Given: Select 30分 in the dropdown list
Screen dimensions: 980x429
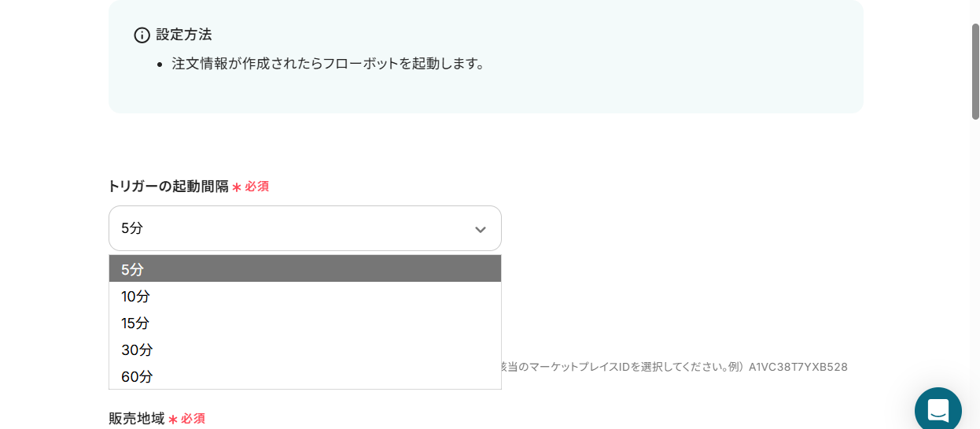Looking at the screenshot, I should (x=304, y=350).
